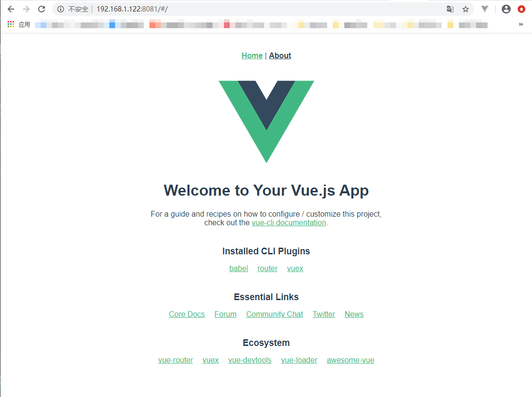Expand the hidden bookmarks overflow chevron
Image resolution: width=532 pixels, height=397 pixels.
click(x=521, y=24)
